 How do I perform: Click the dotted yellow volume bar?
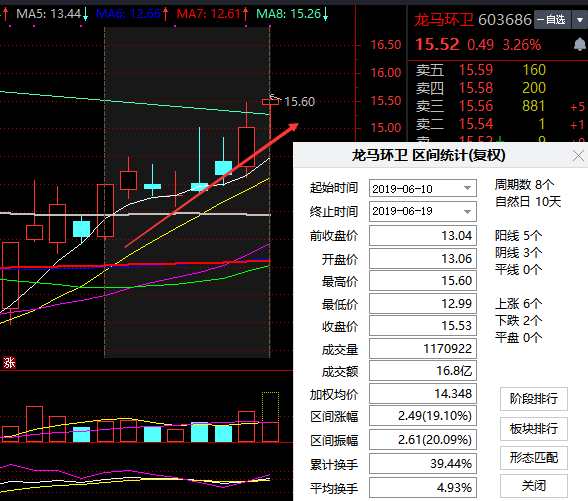click(x=270, y=407)
